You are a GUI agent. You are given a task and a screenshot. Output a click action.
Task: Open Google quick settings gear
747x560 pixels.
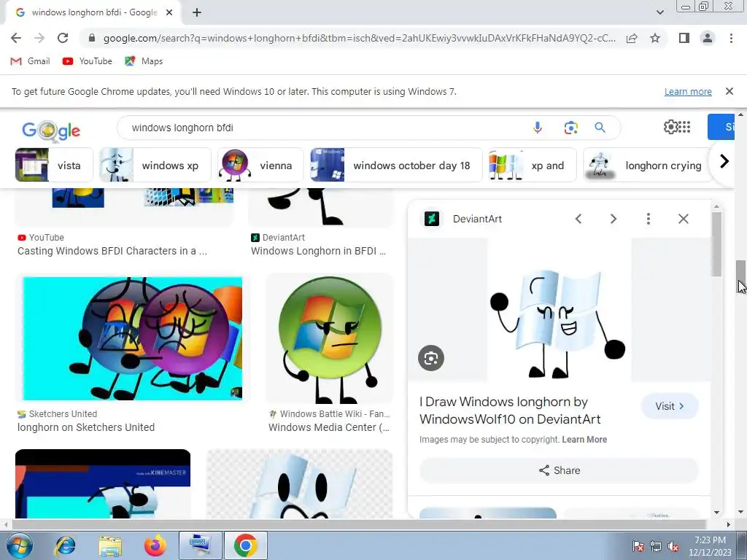coord(670,127)
